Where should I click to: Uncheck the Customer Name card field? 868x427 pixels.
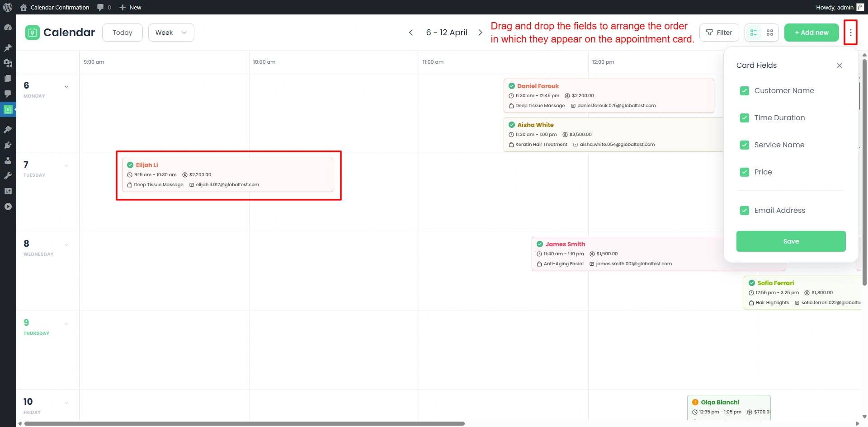pyautogui.click(x=745, y=91)
